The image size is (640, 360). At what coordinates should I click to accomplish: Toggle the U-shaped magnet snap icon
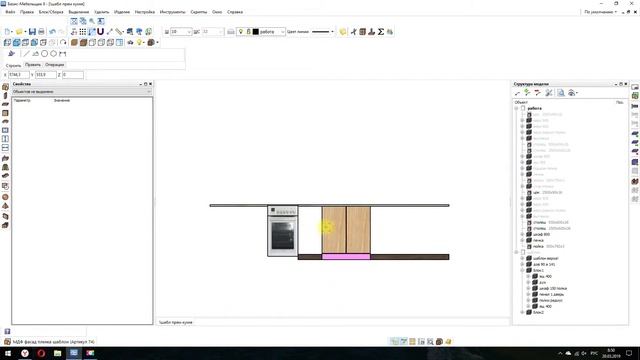pyautogui.click(x=100, y=31)
